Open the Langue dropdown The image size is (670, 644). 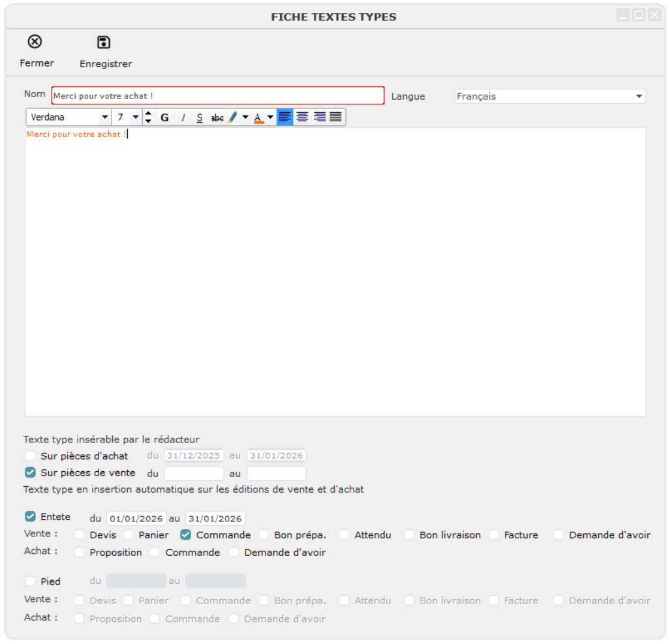tap(638, 97)
